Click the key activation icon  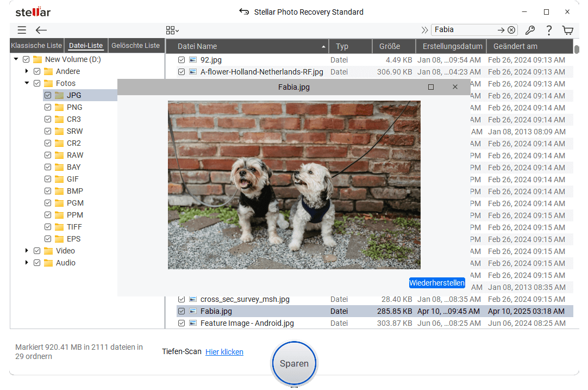coord(530,30)
